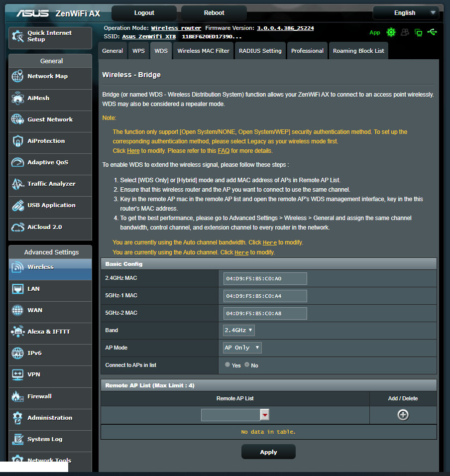Select Yes for Connect to APs
This screenshot has width=450, height=476.
click(x=227, y=364)
